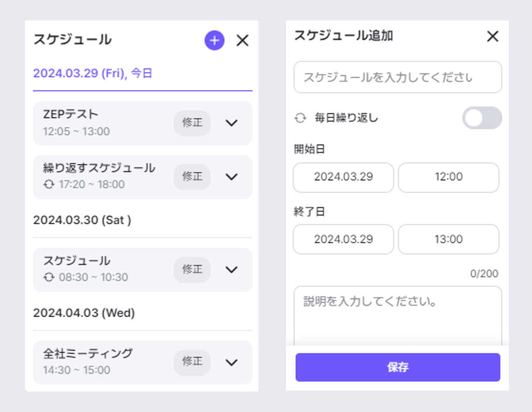The image size is (532, 412).
Task: Enable the 毎日繰り返し toggle switch
Action: coord(482,118)
